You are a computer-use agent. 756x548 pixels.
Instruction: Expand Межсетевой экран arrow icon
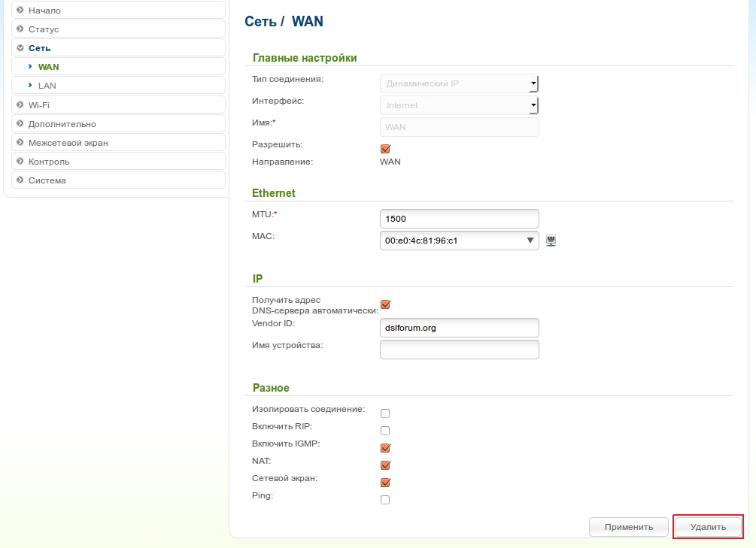coord(20,143)
